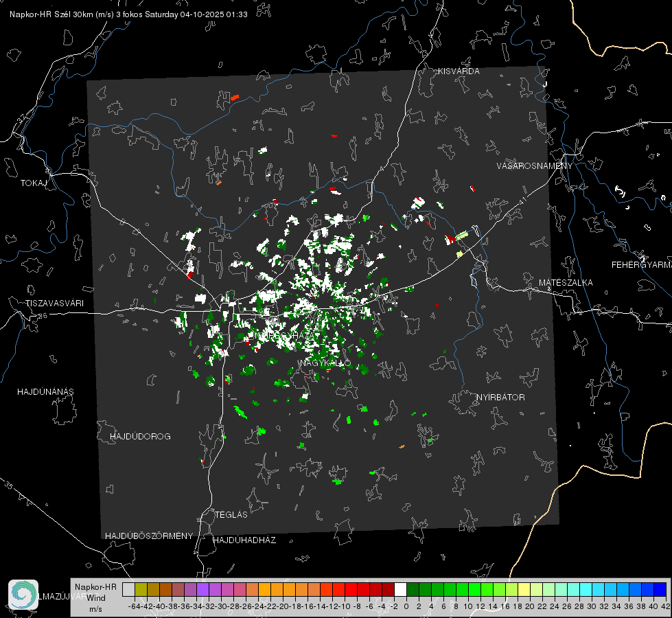
Task: Click the -64 value on the wind scale
Action: 135,606
